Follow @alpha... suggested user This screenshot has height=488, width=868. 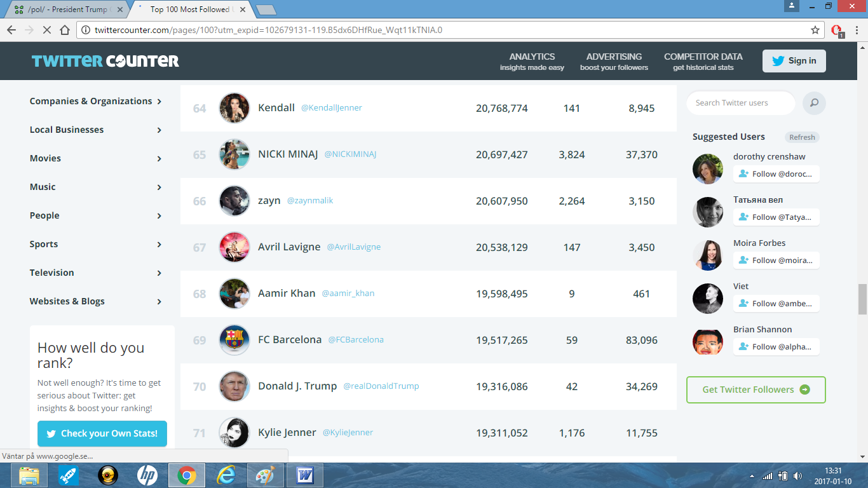tap(776, 347)
